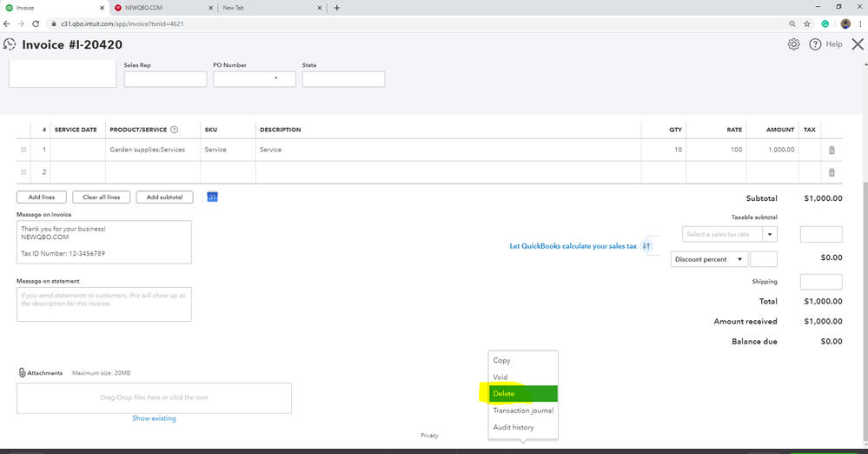The height and width of the screenshot is (454, 868).
Task: Open Chrome three-dot menu
Action: (860, 23)
